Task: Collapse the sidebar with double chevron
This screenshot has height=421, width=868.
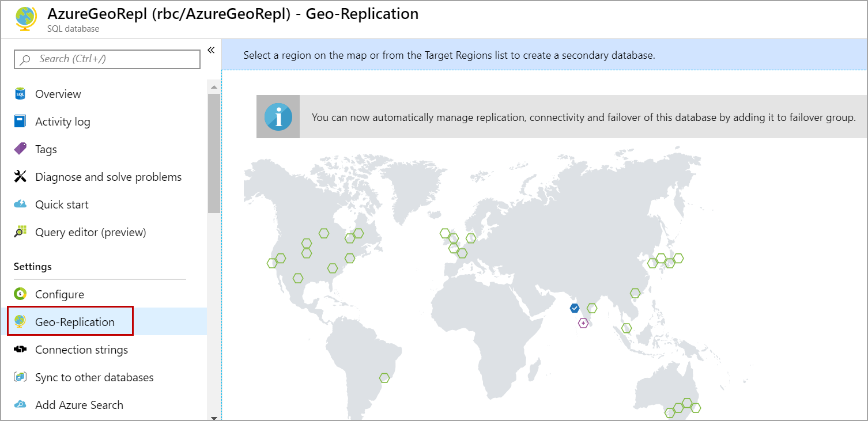Action: click(x=211, y=50)
